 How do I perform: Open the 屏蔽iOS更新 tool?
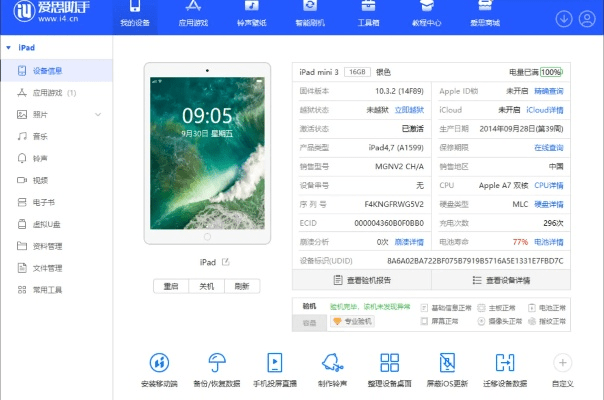point(447,369)
